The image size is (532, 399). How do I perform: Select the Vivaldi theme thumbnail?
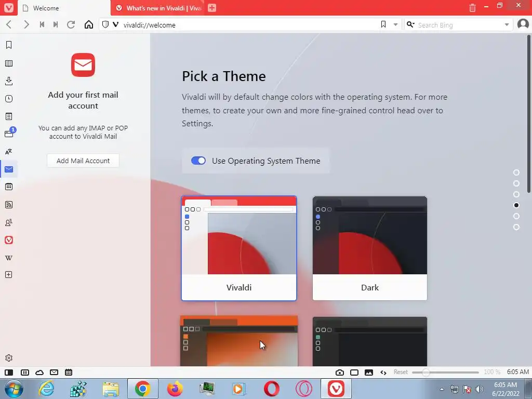click(x=239, y=248)
